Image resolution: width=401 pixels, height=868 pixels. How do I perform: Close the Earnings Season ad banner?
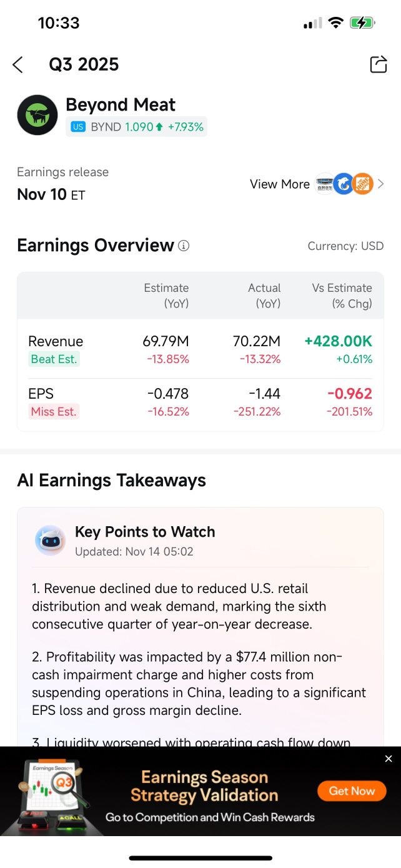pos(389,759)
